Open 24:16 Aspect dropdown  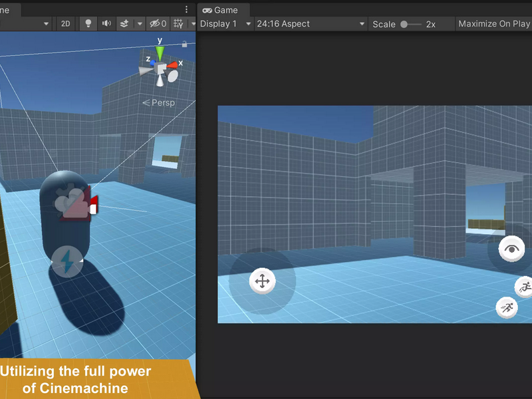pos(311,24)
